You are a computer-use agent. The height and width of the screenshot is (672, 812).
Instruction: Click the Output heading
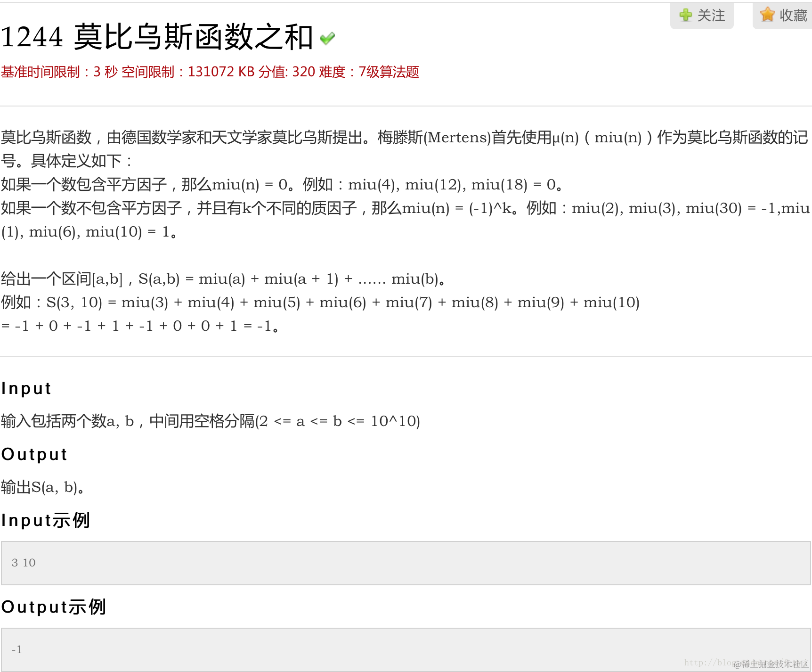[34, 454]
